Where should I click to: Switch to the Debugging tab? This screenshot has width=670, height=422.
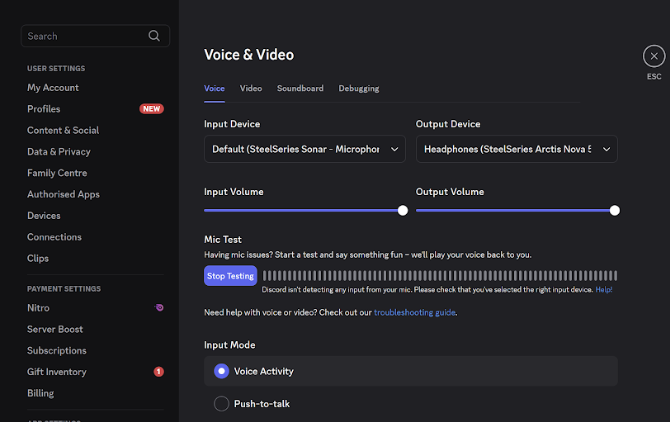[x=359, y=88]
